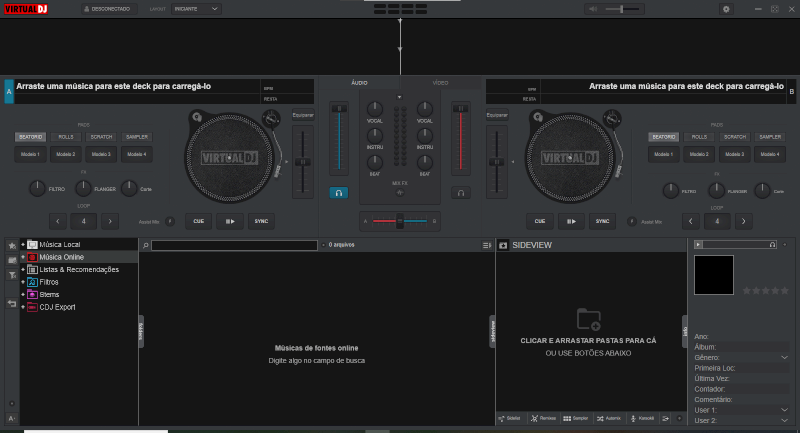
Task: Toggle headphone cue on deck B
Action: pos(460,192)
